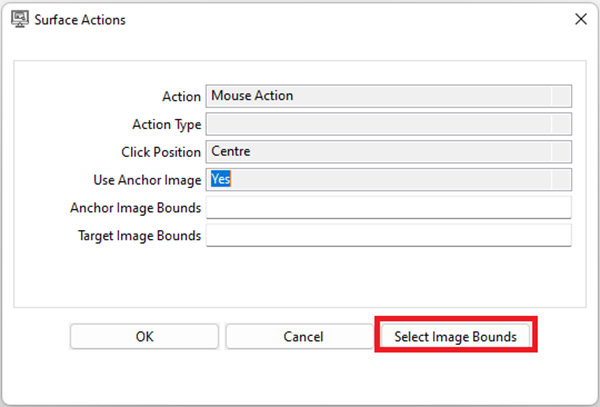
Task: Expand the Use Anchor Image dropdown arrow
Action: pyautogui.click(x=561, y=180)
